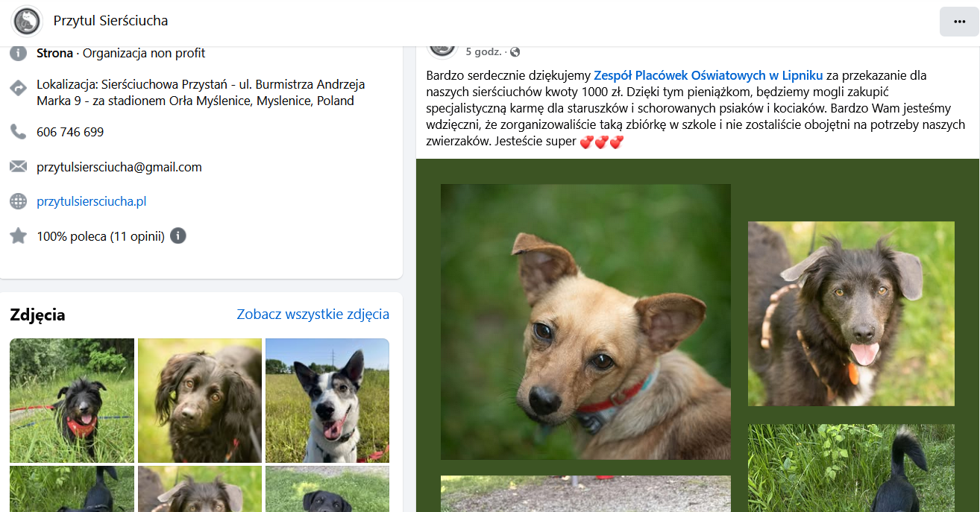Click the info icon next to Strona
Image resolution: width=980 pixels, height=512 pixels.
tap(18, 54)
